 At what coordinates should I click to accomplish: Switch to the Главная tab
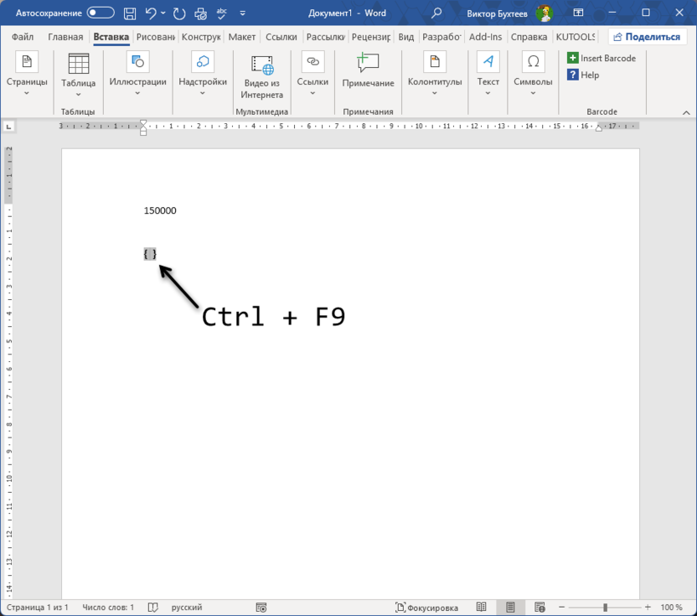(65, 37)
